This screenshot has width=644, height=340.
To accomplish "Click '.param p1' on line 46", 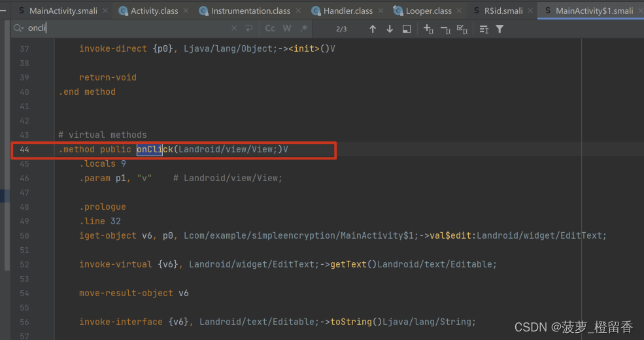I will pyautogui.click(x=102, y=178).
